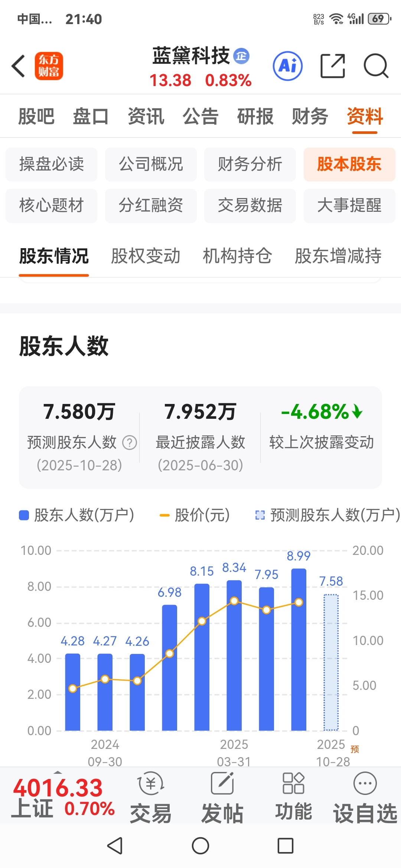
Task: Select the 资料 tab
Action: coord(365,116)
